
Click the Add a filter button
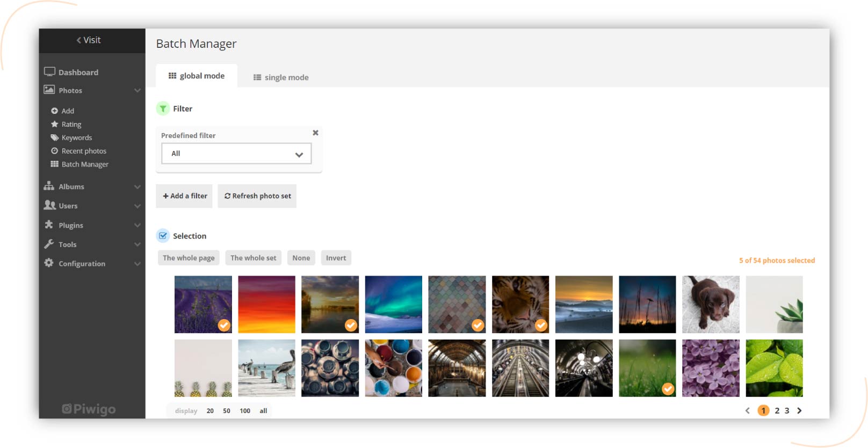tap(185, 196)
